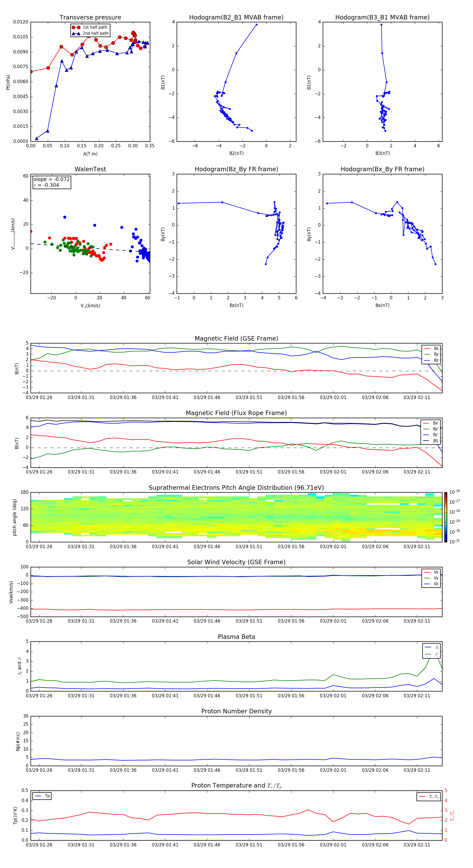The height and width of the screenshot is (868, 473).
Task: Click the 'B3(nT)' x-axis label
Action: (x=382, y=153)
